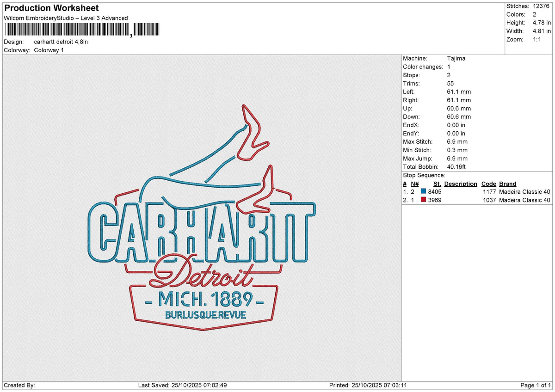Click 'Madeira Classic 40' in the 3969 row
Image resolution: width=555 pixels, height=392 pixels.
tap(525, 200)
